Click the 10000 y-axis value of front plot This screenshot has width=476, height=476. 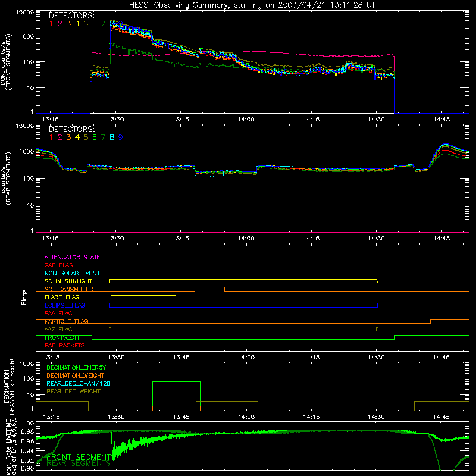tap(25, 12)
